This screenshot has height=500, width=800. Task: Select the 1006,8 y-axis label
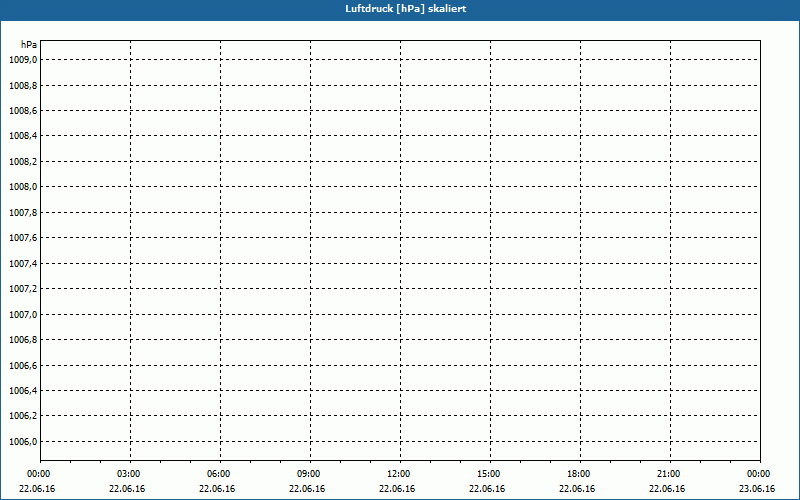[x=23, y=340]
